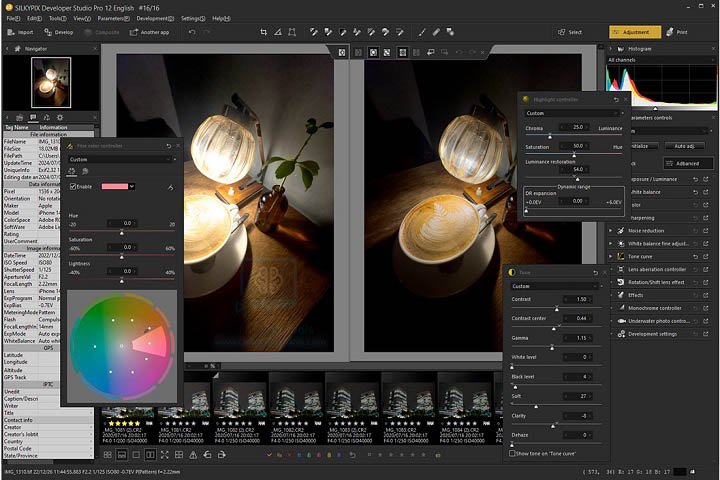Screen dimensions: 720x480
Task: Open the Parameters menu
Action: pyautogui.click(x=113, y=18)
